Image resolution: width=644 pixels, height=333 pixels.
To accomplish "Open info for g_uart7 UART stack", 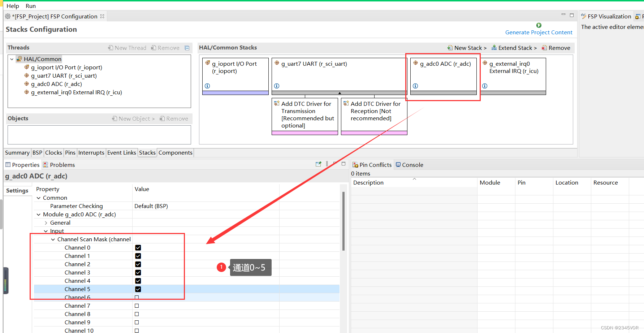I will click(x=277, y=86).
